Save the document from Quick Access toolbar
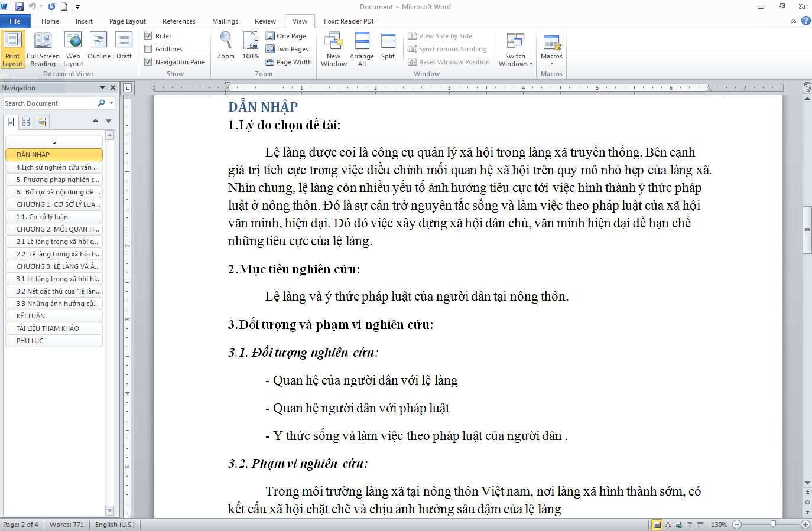The height and width of the screenshot is (531, 812). coord(20,6)
